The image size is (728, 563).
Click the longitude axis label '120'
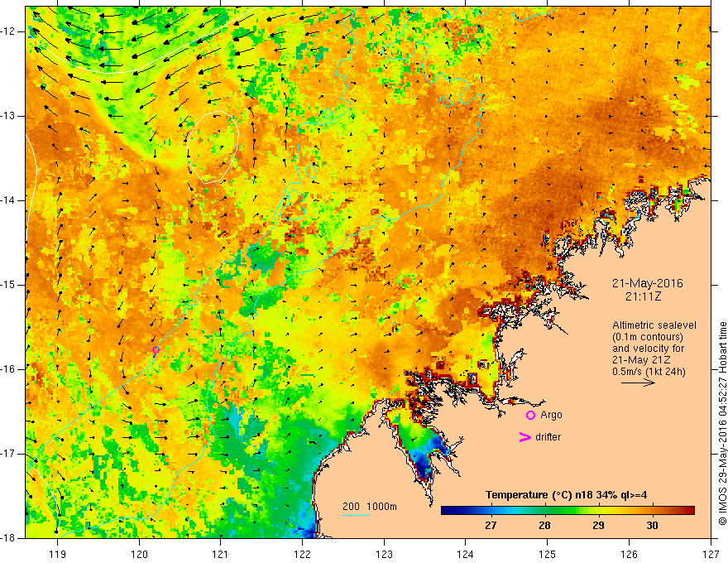click(x=139, y=554)
